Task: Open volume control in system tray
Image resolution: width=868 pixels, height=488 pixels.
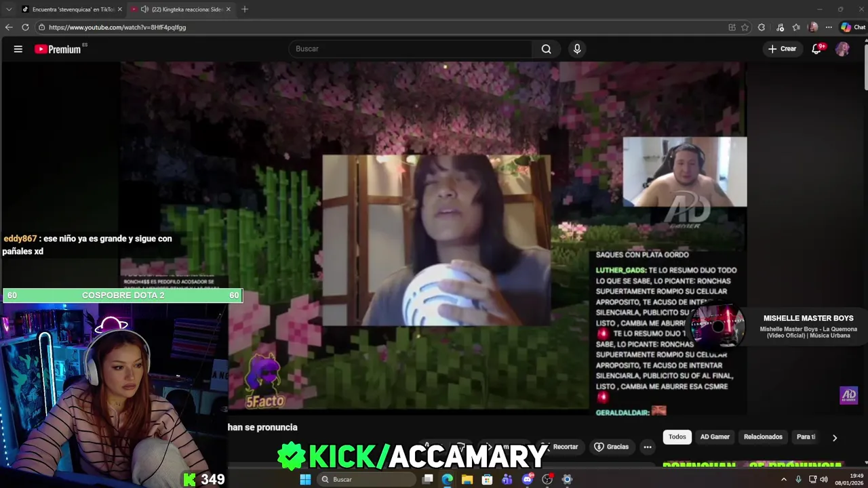Action: 824,479
